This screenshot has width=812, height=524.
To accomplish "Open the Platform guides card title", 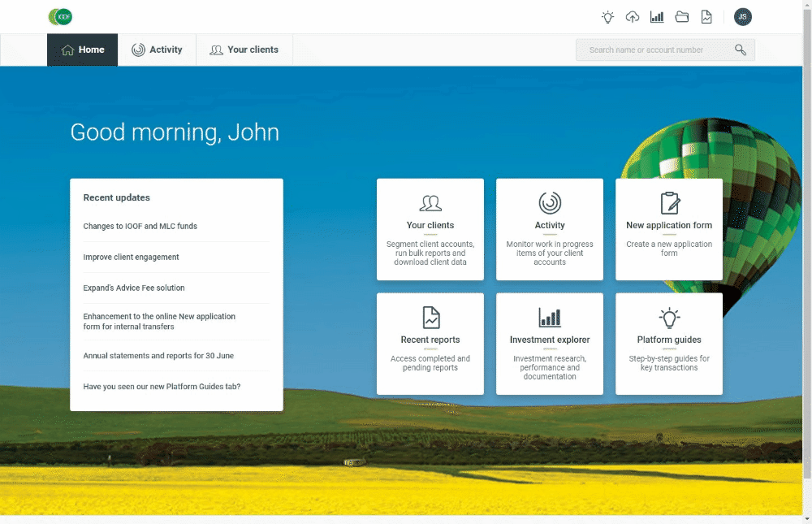I will tap(669, 340).
